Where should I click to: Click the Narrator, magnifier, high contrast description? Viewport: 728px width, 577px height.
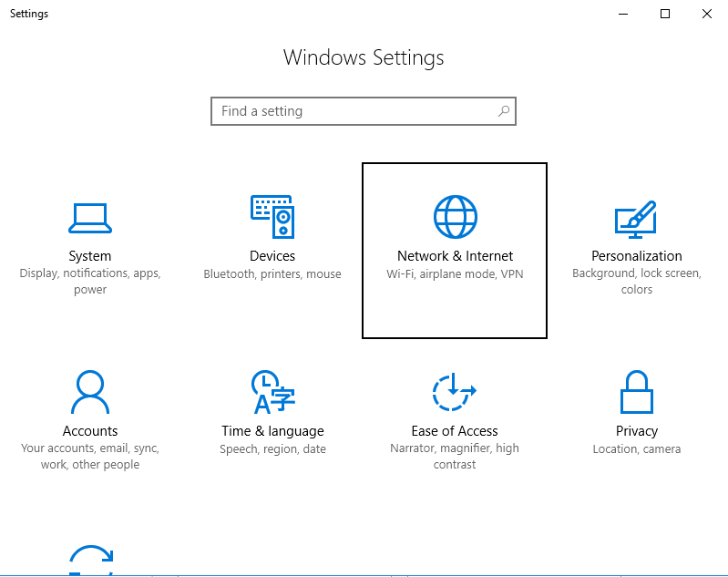tap(455, 457)
